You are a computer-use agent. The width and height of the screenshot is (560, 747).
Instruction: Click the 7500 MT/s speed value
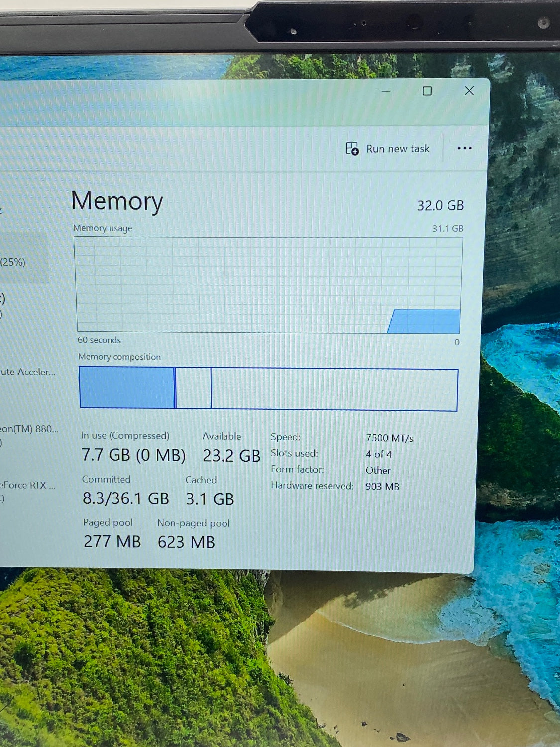(x=389, y=438)
